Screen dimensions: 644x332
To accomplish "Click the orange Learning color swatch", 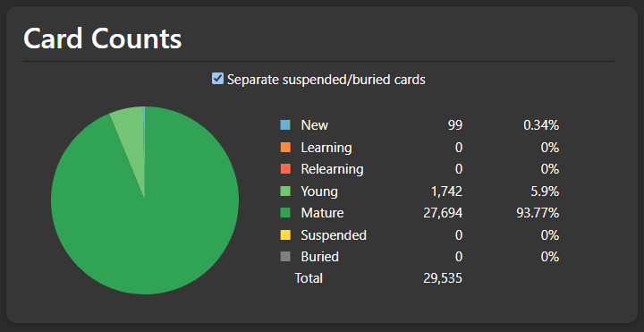I will pos(285,147).
